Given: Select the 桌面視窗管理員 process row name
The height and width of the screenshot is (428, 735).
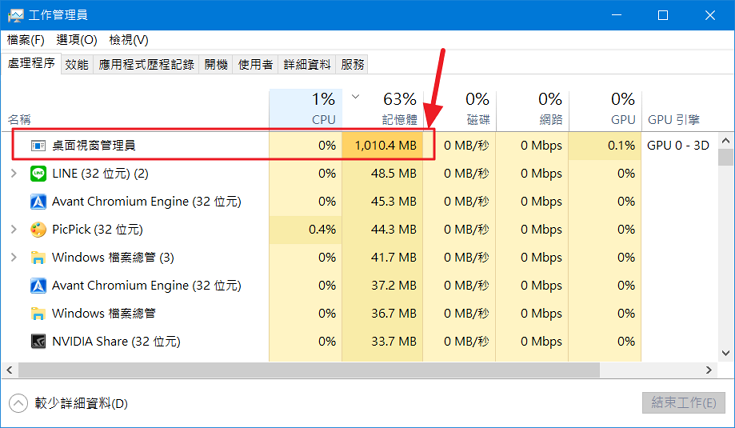Looking at the screenshot, I should [94, 146].
